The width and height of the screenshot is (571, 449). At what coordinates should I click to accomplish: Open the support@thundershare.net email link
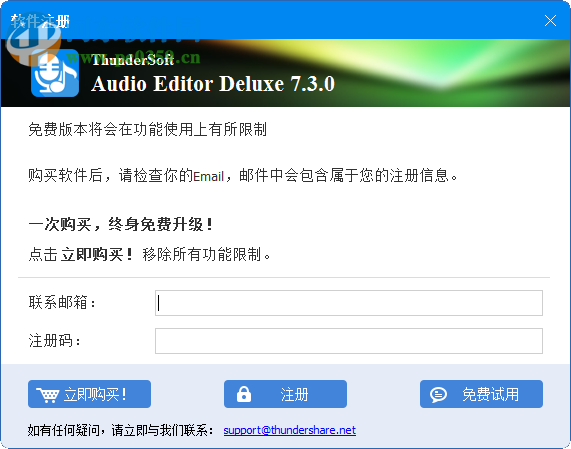290,430
